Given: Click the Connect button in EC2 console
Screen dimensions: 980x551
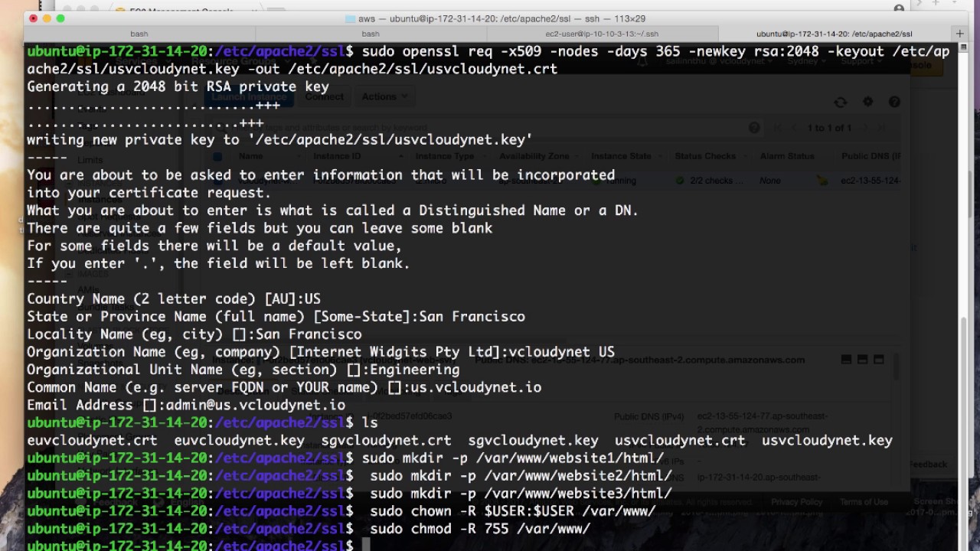Looking at the screenshot, I should (324, 96).
